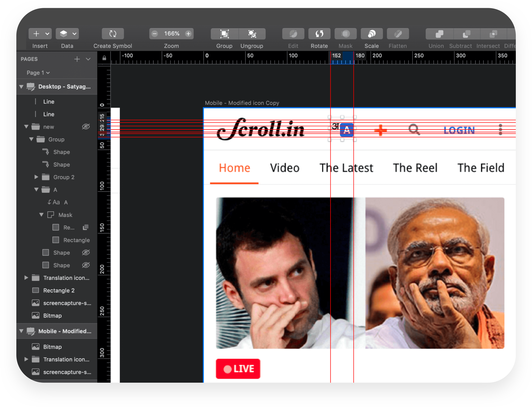Add a new page with plus button

(x=77, y=59)
